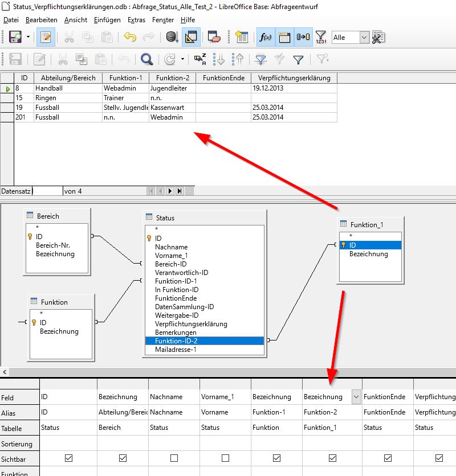Click Save Record icon in data toolbar
This screenshot has height=476, width=456.
pyautogui.click(x=15, y=59)
